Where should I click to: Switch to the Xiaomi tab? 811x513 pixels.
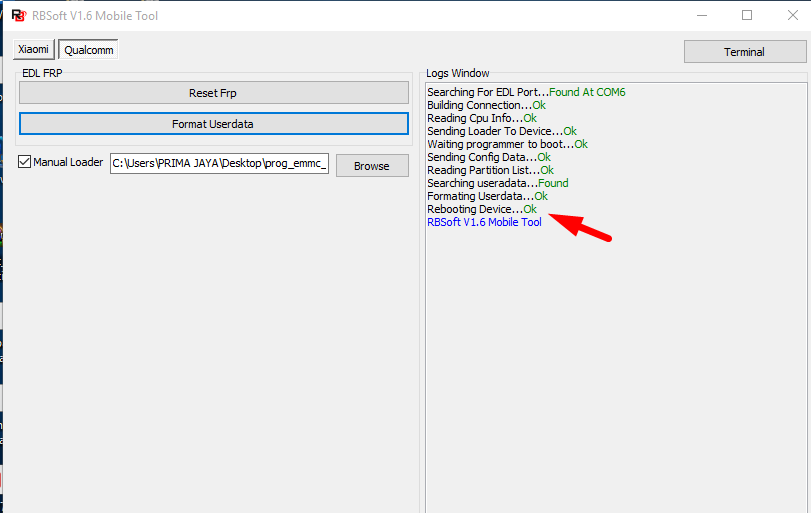34,49
